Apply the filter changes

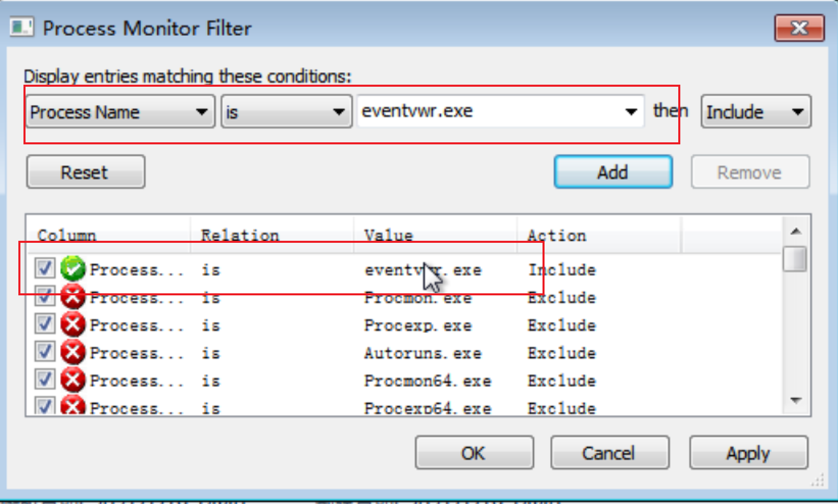tap(749, 452)
